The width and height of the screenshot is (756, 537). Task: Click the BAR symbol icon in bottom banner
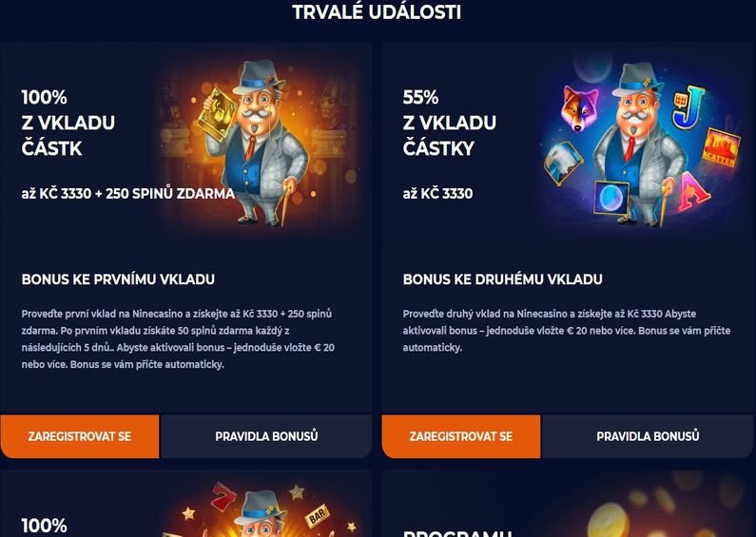click(x=318, y=517)
